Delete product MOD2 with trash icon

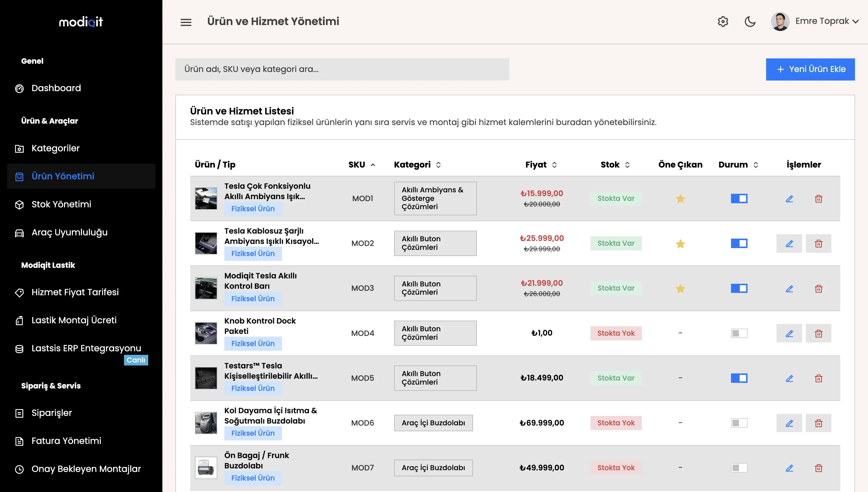[818, 244]
